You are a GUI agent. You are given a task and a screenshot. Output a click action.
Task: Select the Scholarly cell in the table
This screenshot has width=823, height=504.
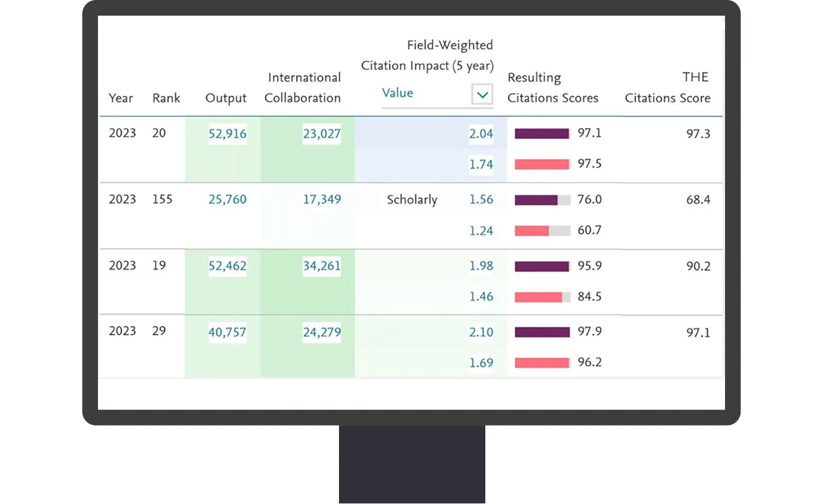pyautogui.click(x=411, y=200)
